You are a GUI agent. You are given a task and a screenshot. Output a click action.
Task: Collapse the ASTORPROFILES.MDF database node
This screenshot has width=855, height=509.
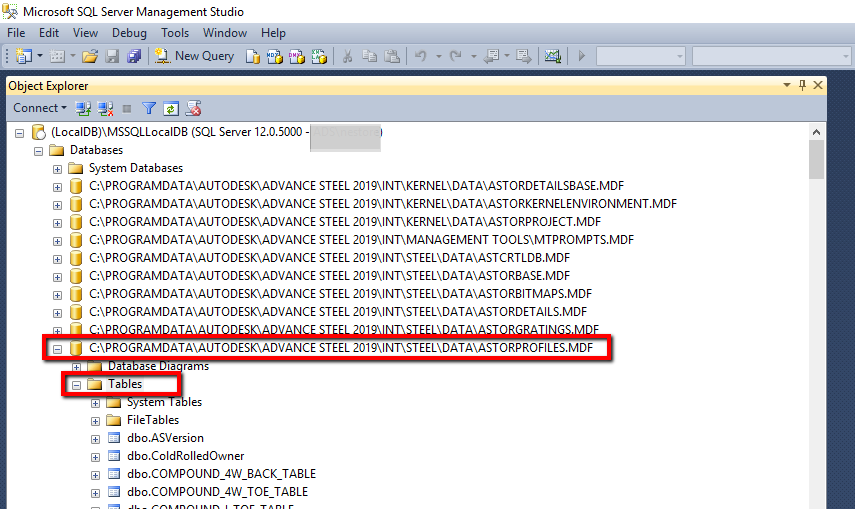click(x=57, y=349)
